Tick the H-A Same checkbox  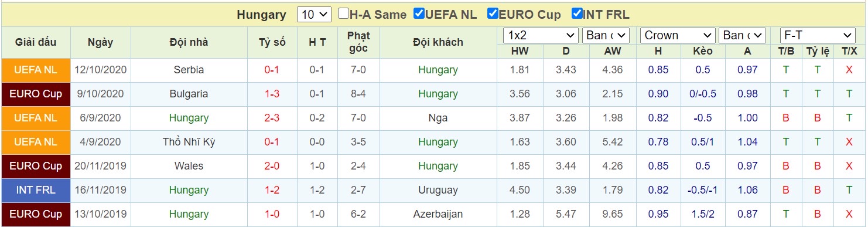[344, 13]
